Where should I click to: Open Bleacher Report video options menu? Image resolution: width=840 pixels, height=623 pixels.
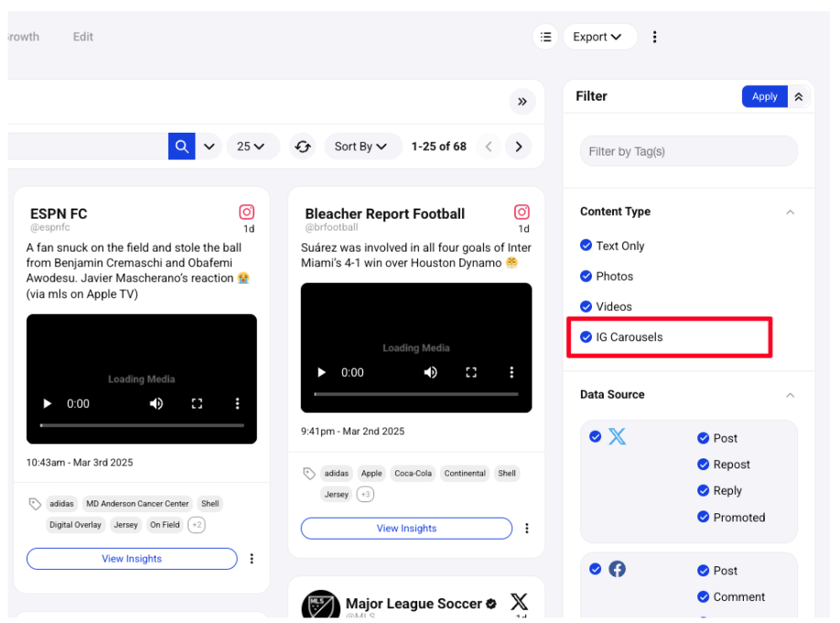[512, 372]
